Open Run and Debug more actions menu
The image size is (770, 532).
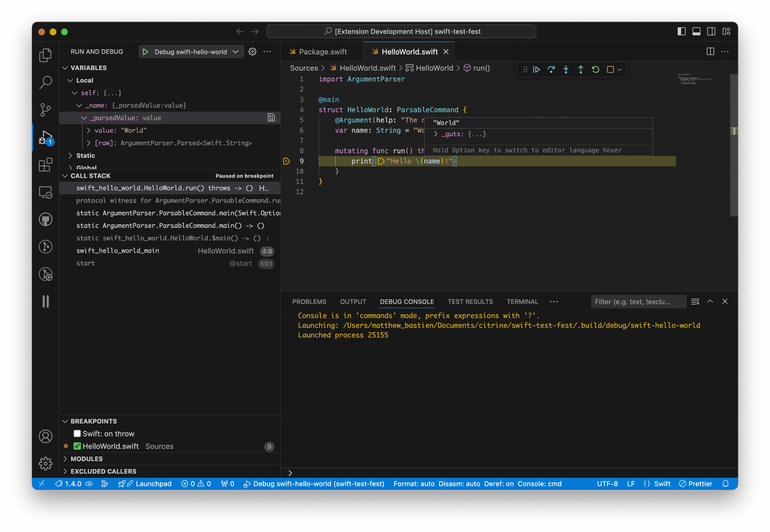(x=267, y=52)
